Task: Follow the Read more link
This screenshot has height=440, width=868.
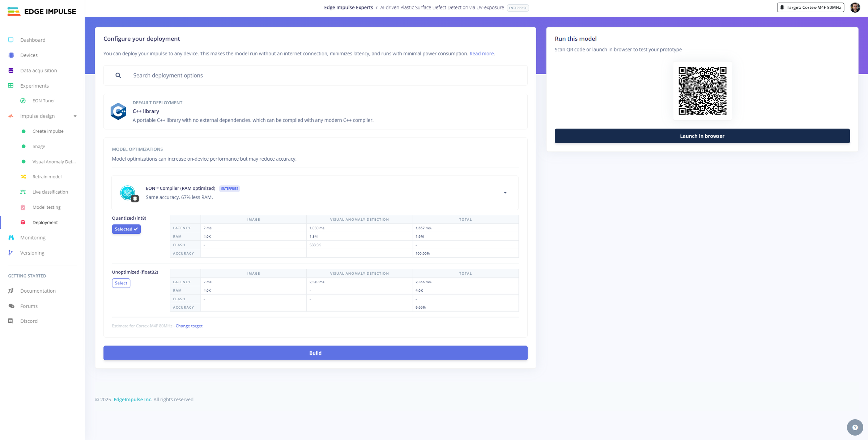Action: click(x=481, y=54)
